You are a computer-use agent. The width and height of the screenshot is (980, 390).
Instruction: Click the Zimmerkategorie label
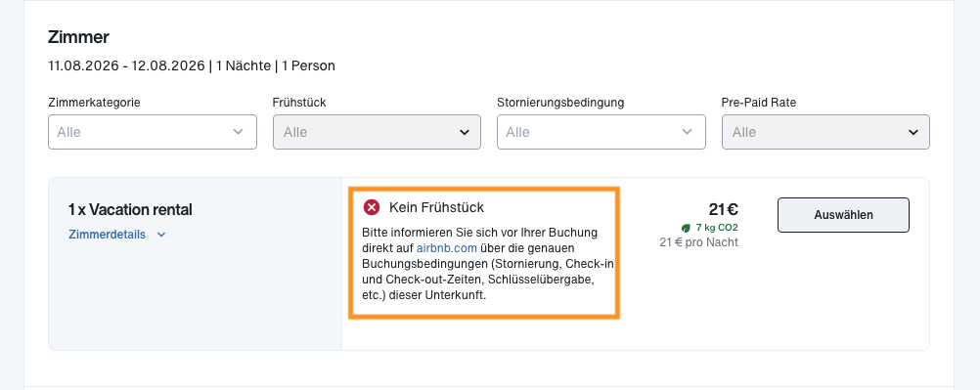[x=94, y=103]
